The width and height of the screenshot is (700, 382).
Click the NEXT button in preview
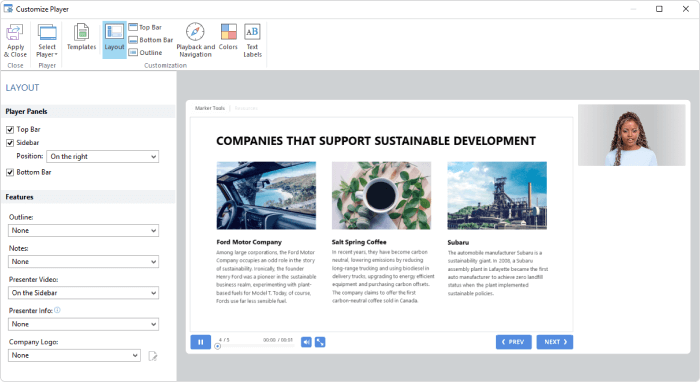point(555,342)
